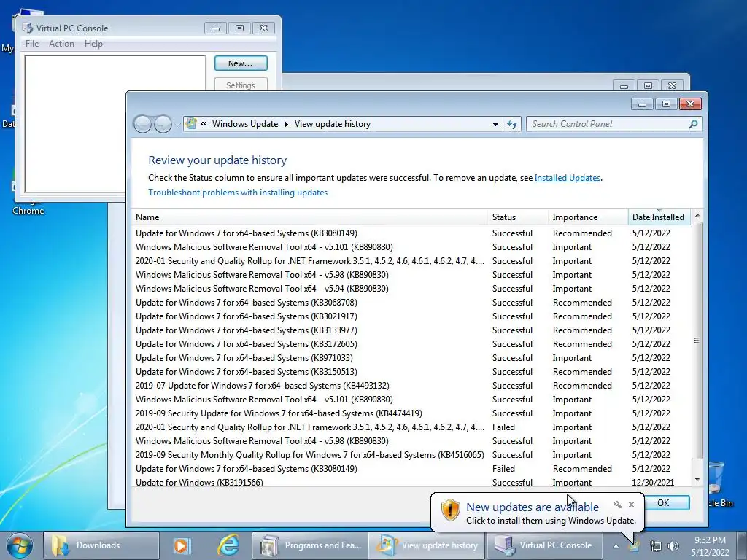Click the Forward navigation arrow button
The width and height of the screenshot is (747, 560).
click(163, 124)
